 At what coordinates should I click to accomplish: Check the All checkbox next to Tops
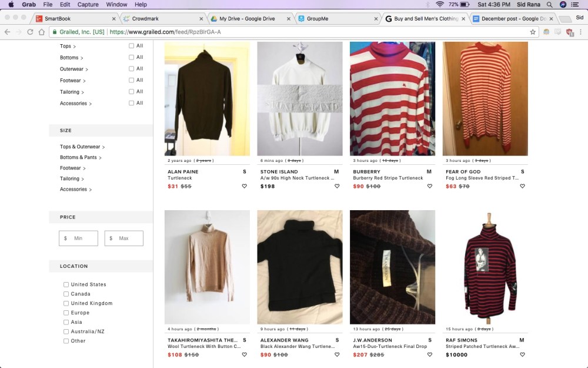coord(132,46)
